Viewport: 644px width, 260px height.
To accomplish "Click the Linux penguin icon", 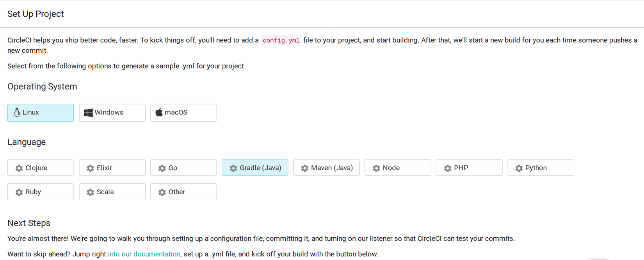I will [x=17, y=113].
